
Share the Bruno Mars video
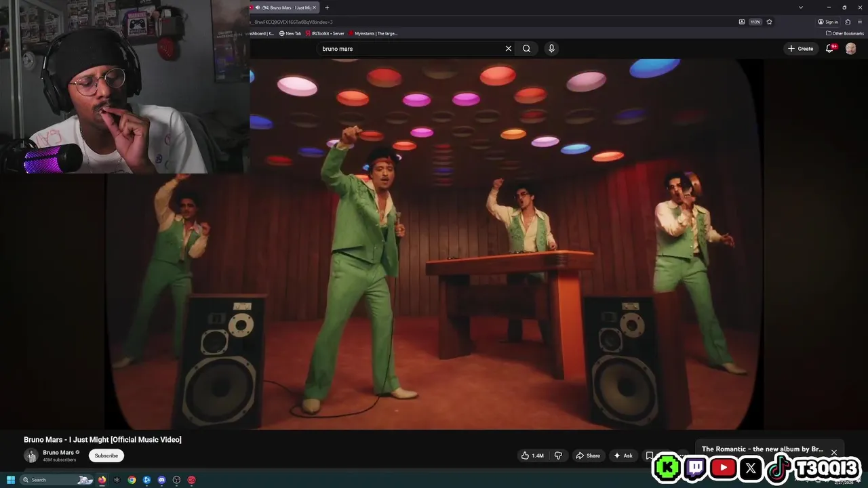coord(588,456)
